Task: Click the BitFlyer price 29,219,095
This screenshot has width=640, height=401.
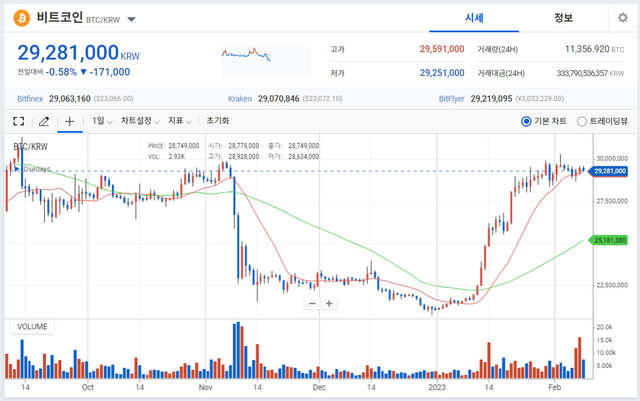Action: tap(491, 99)
